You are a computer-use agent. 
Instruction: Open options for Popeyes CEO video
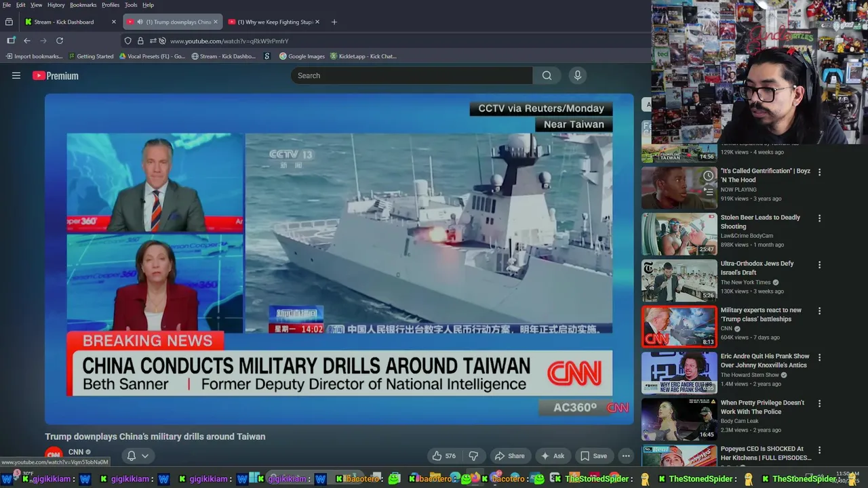tap(819, 449)
